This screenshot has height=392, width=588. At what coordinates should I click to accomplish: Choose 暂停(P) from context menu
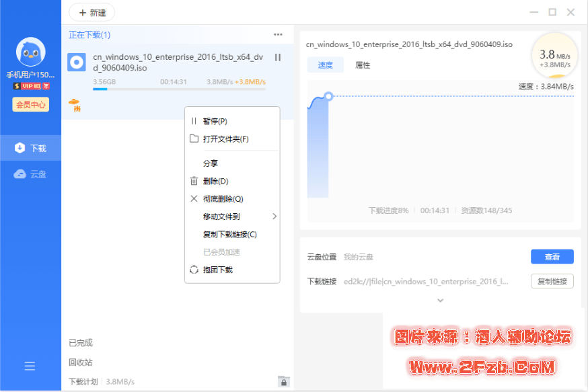click(x=232, y=121)
